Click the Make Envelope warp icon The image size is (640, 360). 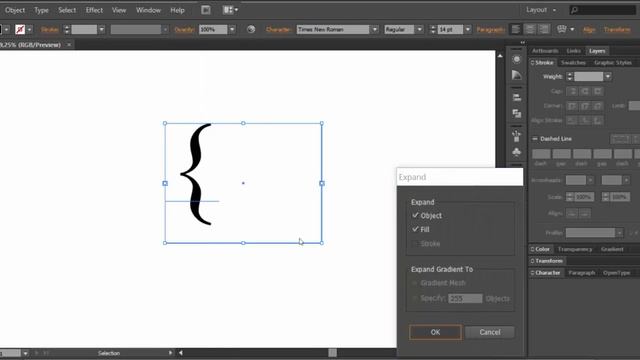562,29
